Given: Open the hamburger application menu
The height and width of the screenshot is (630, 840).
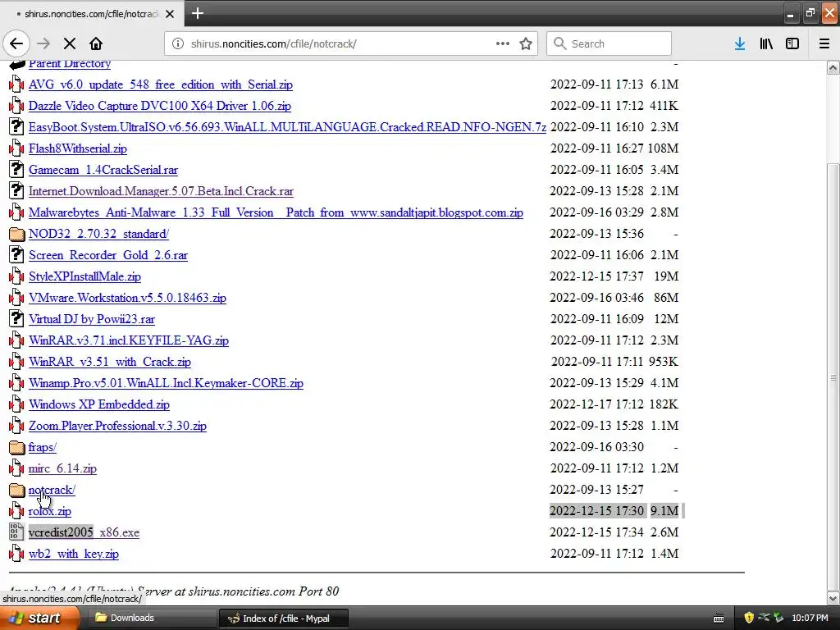Looking at the screenshot, I should pos(824,43).
